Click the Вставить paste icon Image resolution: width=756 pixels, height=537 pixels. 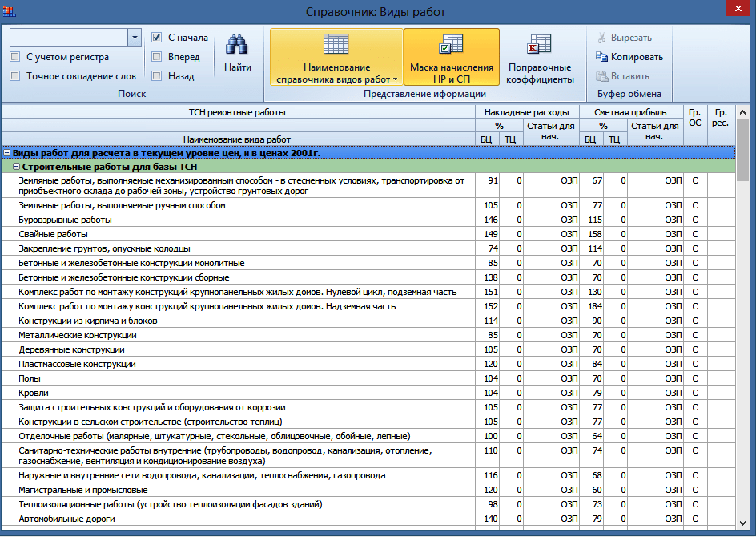click(x=601, y=76)
